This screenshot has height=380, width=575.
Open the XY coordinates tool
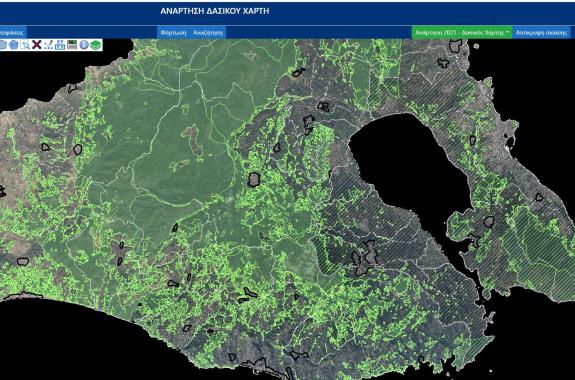60,45
